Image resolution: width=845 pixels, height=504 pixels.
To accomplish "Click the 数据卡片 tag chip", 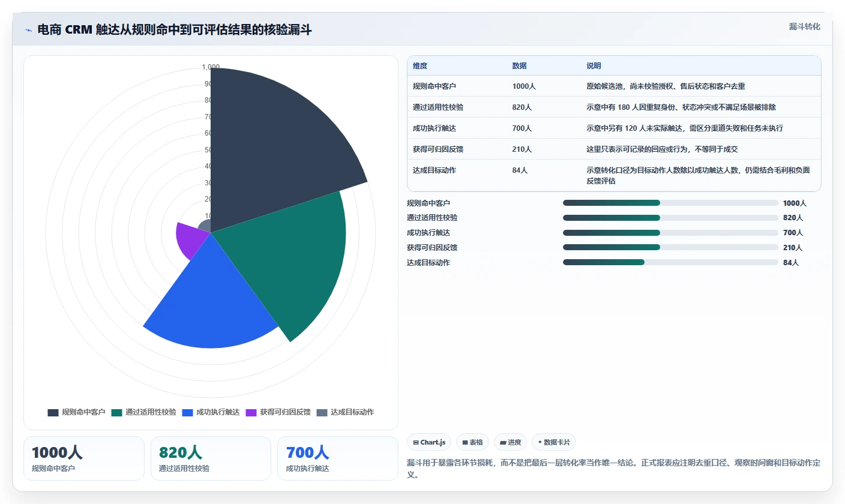I will [554, 442].
